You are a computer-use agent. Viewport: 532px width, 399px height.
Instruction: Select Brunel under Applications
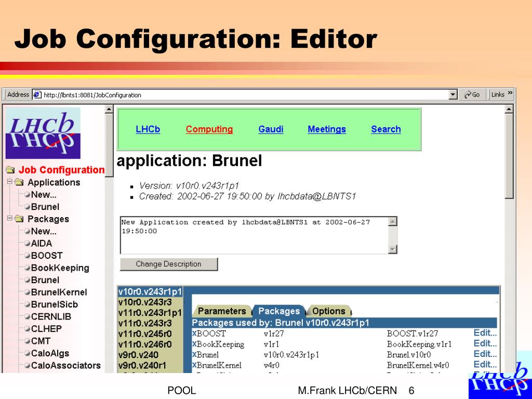pyautogui.click(x=45, y=207)
